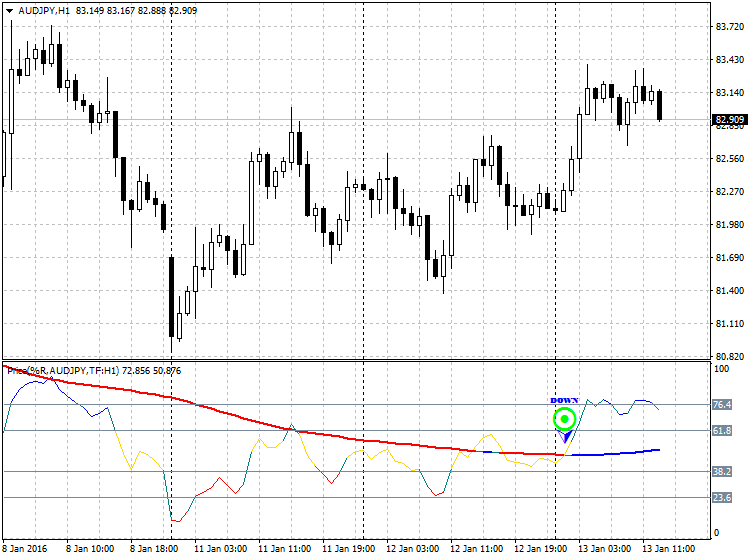Viewport: 750px width, 560px height.
Task: Click the 82.909 current price tag
Action: pyautogui.click(x=727, y=120)
